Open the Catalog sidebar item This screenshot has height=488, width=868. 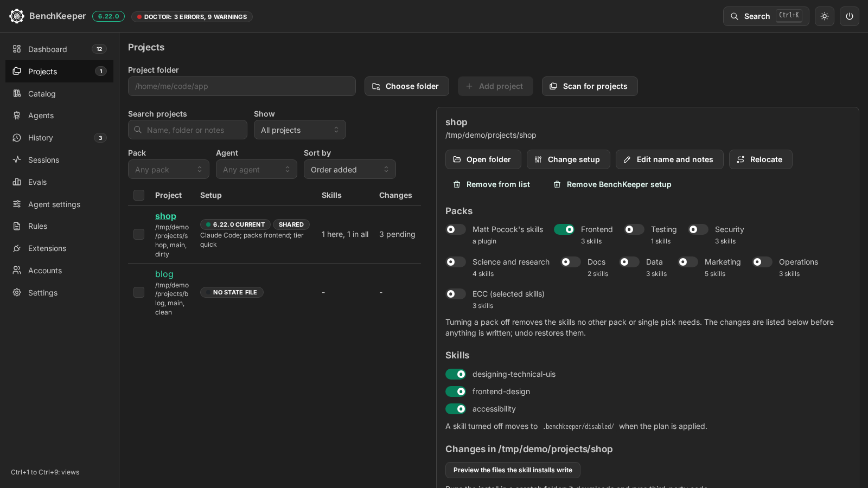[59, 94]
